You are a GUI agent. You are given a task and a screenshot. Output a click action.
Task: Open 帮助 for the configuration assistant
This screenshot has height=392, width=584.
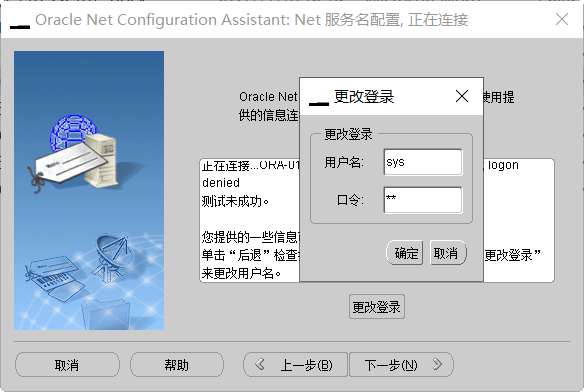click(177, 365)
